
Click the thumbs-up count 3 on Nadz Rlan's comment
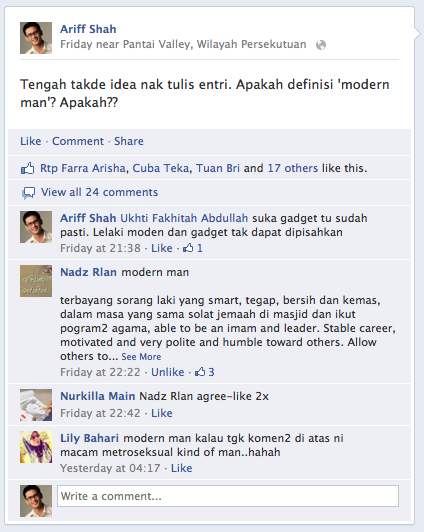click(x=205, y=372)
